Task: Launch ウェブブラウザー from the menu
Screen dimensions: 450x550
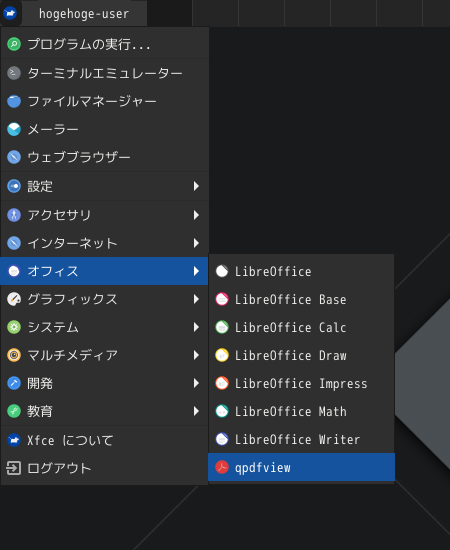Action: tap(105, 157)
